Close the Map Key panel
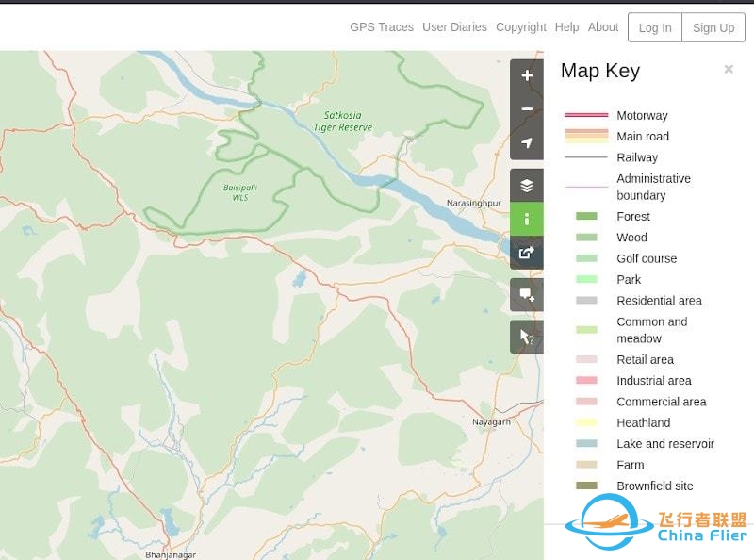 point(729,69)
